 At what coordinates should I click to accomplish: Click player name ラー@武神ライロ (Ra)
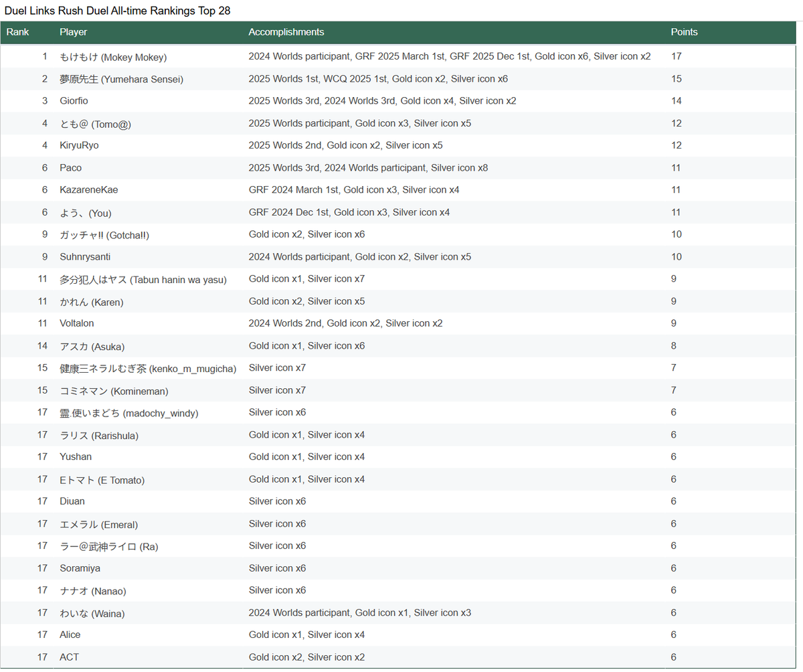(x=108, y=546)
